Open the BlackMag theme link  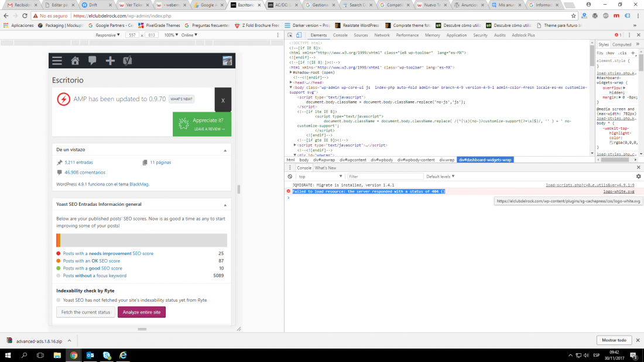(x=139, y=184)
